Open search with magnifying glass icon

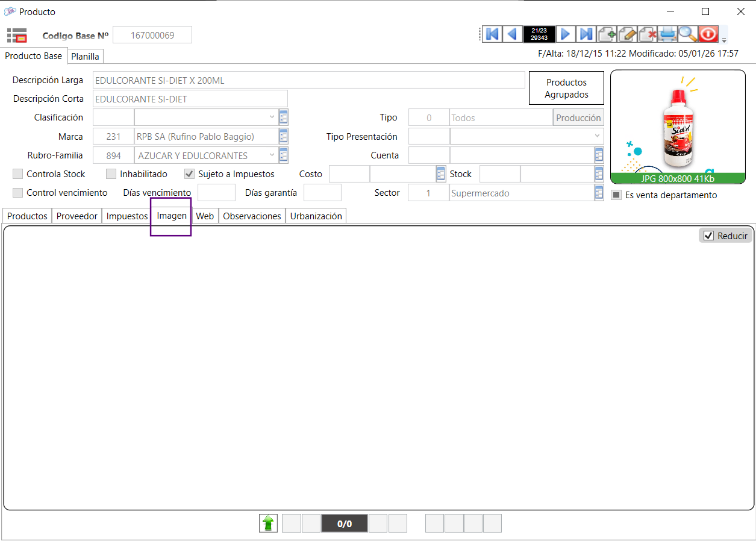(687, 34)
